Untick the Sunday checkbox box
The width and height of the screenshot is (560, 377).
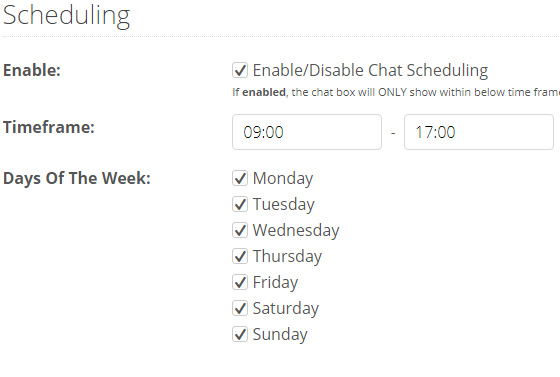tap(240, 334)
